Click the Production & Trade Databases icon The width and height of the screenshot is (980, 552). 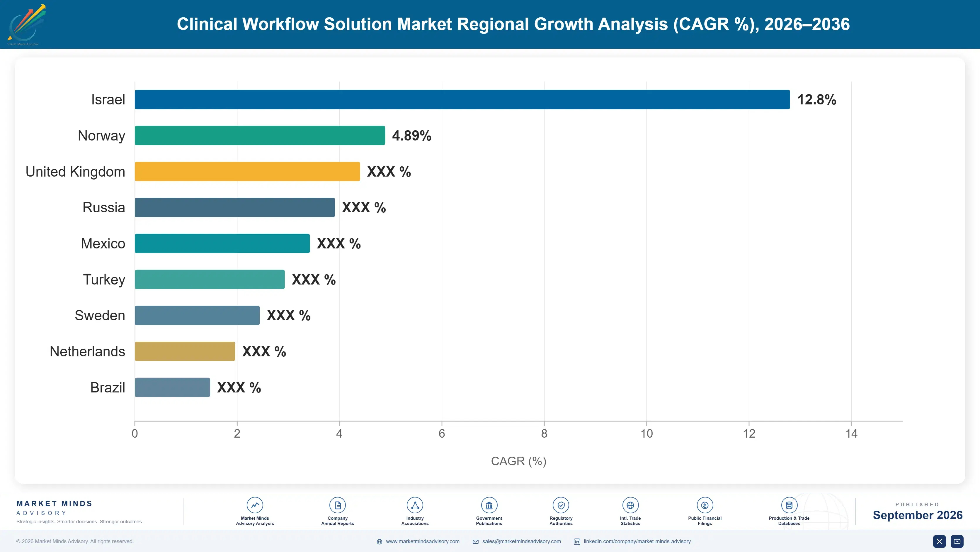click(x=789, y=505)
